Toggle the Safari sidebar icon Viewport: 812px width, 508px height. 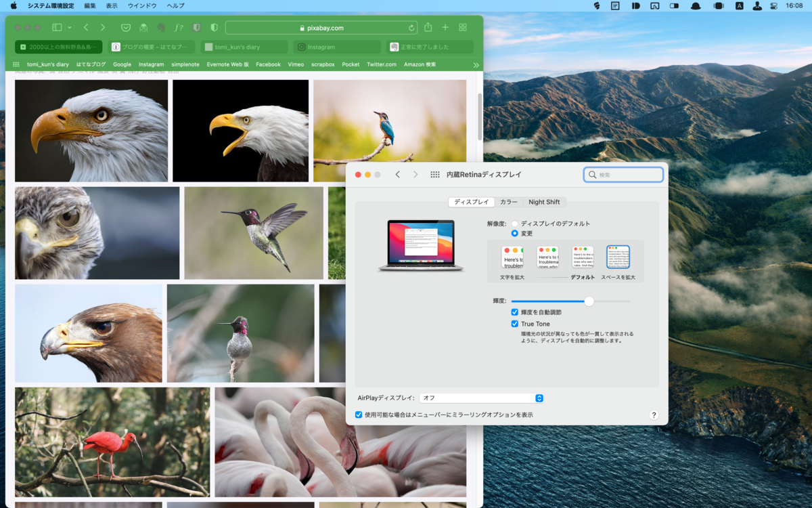(x=57, y=28)
